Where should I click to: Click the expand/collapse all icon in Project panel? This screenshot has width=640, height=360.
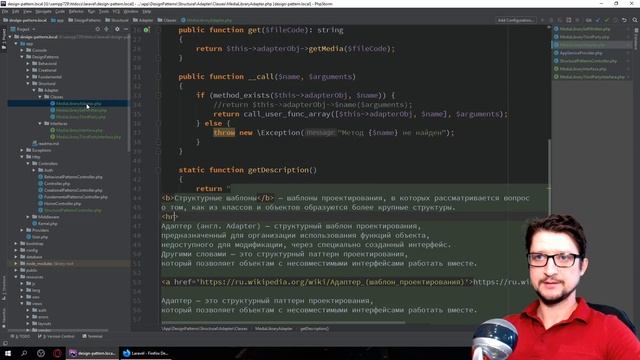107,29
